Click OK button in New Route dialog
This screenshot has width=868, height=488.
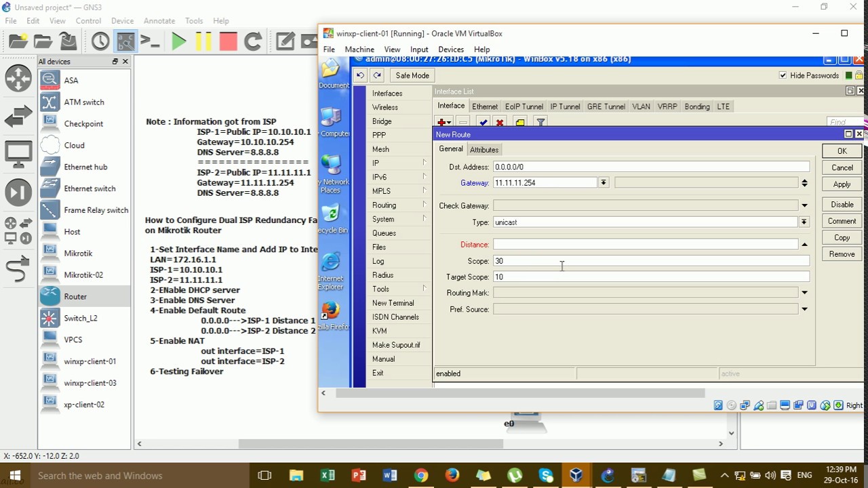[842, 151]
